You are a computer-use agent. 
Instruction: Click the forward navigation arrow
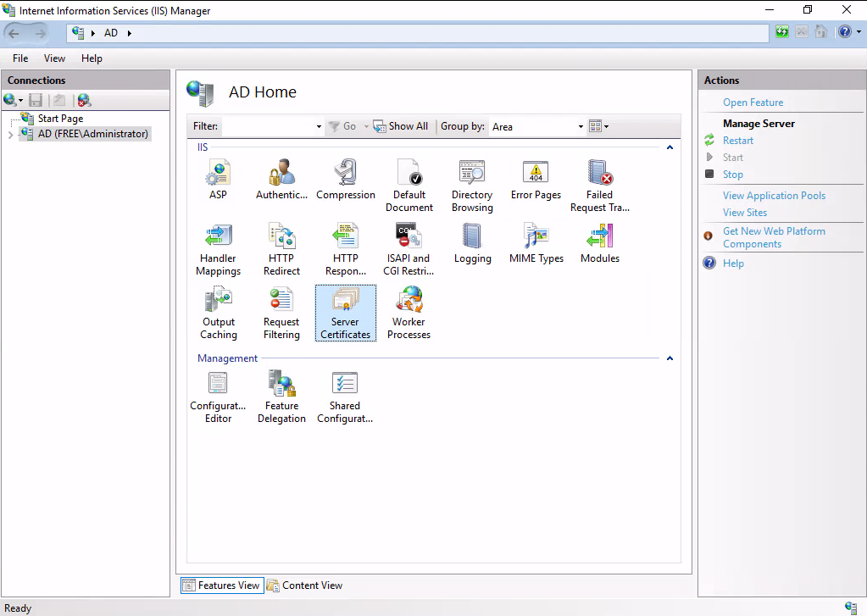[41, 33]
